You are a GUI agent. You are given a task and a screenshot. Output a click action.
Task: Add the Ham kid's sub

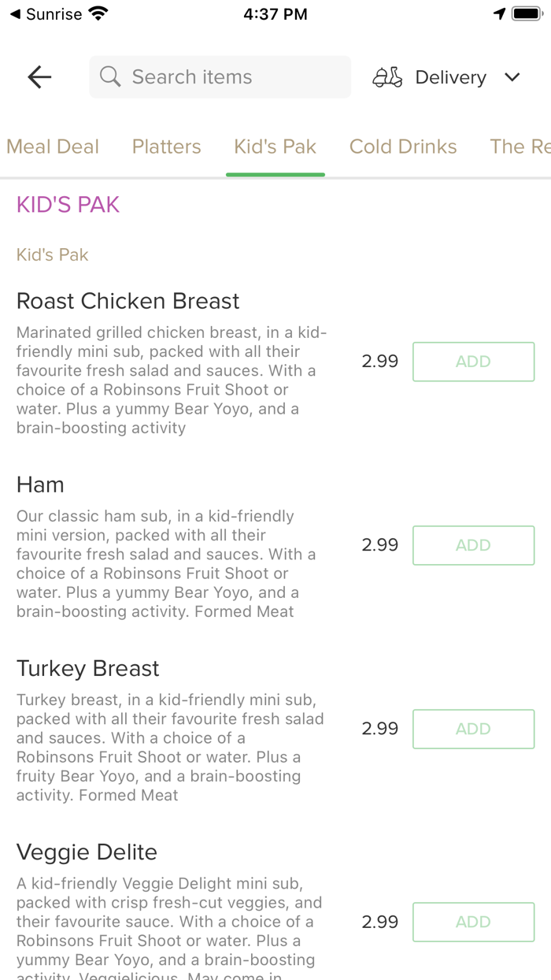click(x=473, y=545)
